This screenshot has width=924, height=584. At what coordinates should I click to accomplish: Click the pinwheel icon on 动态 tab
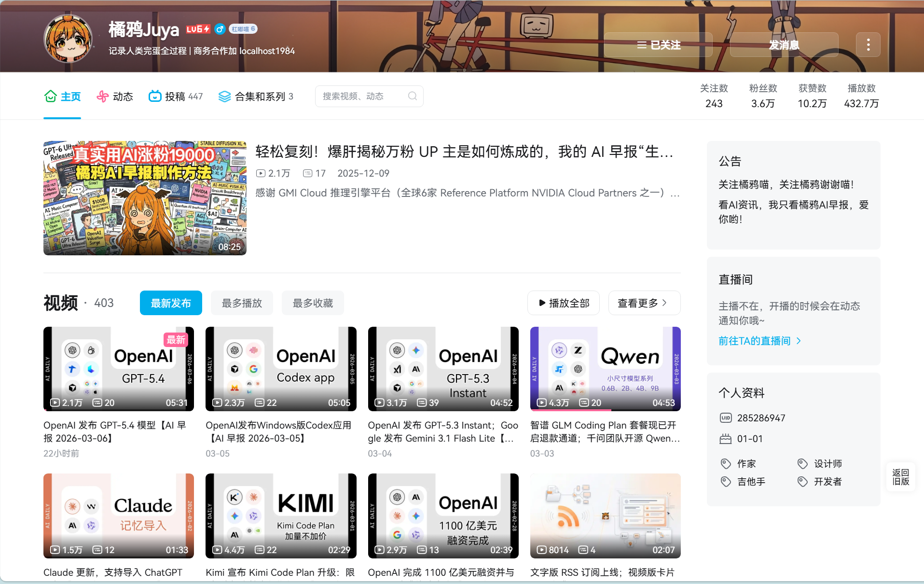tap(102, 96)
